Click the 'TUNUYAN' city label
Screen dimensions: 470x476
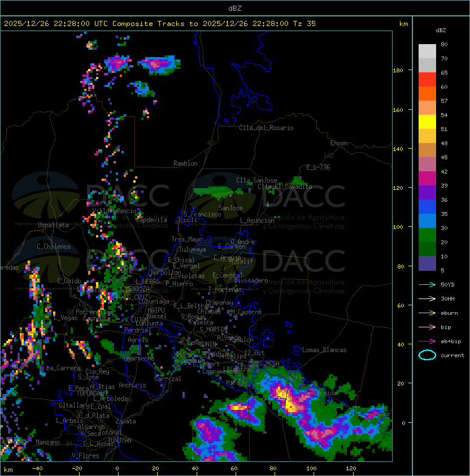[x=120, y=440]
